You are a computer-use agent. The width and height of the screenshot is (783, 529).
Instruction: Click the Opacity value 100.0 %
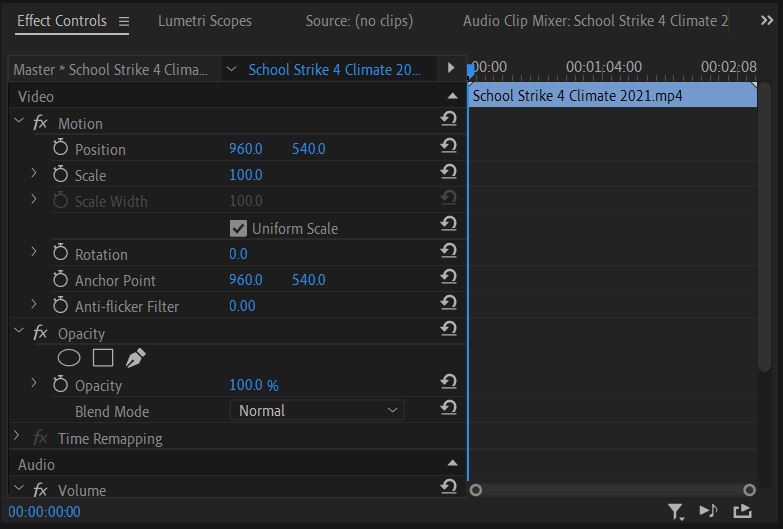click(254, 385)
